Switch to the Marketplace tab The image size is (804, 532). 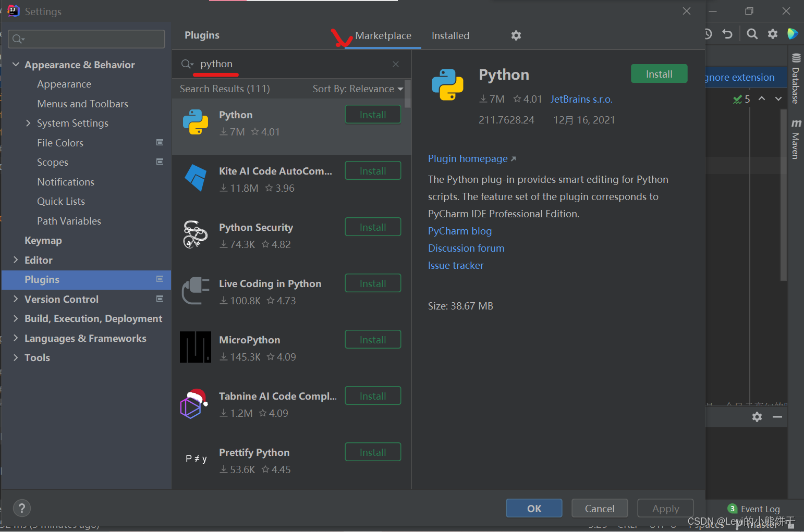[383, 35]
